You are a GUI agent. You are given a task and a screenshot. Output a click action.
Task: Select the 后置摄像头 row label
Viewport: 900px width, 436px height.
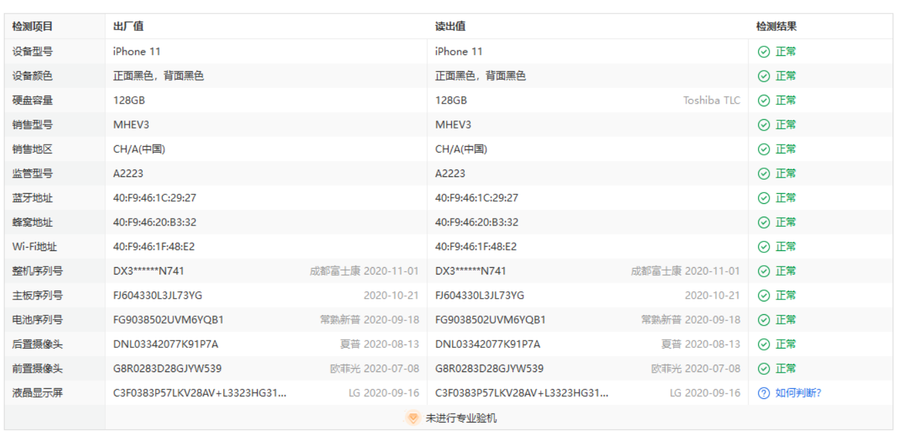tap(38, 344)
